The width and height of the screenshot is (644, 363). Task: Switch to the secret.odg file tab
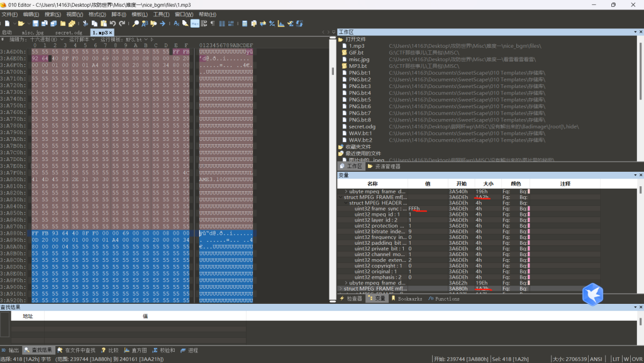tap(69, 32)
